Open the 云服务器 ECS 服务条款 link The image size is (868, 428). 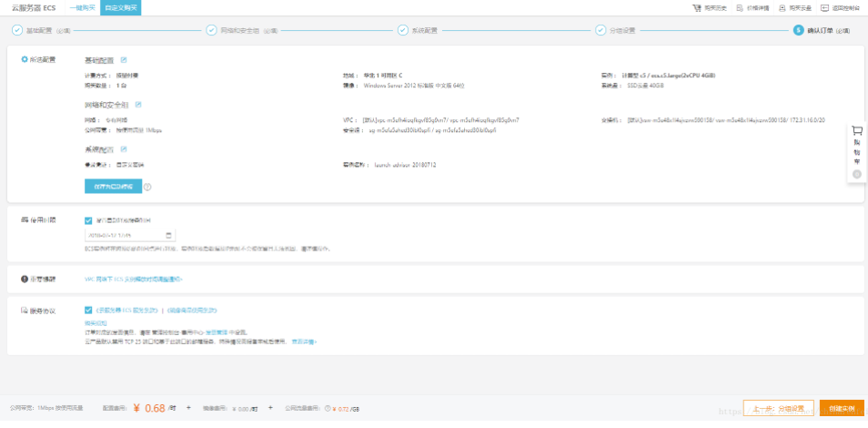point(128,311)
